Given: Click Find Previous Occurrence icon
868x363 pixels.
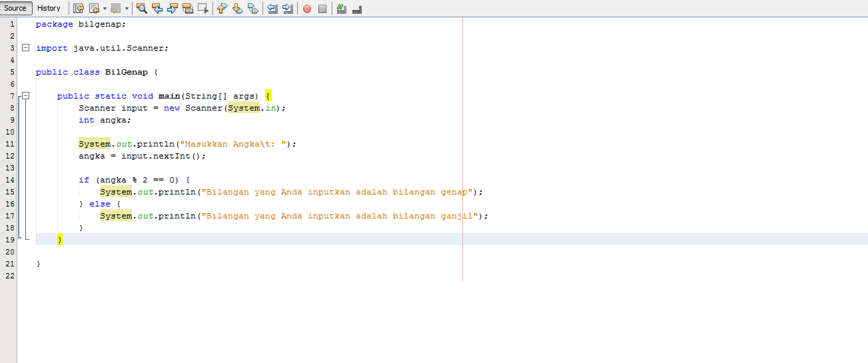Looking at the screenshot, I should [x=157, y=9].
